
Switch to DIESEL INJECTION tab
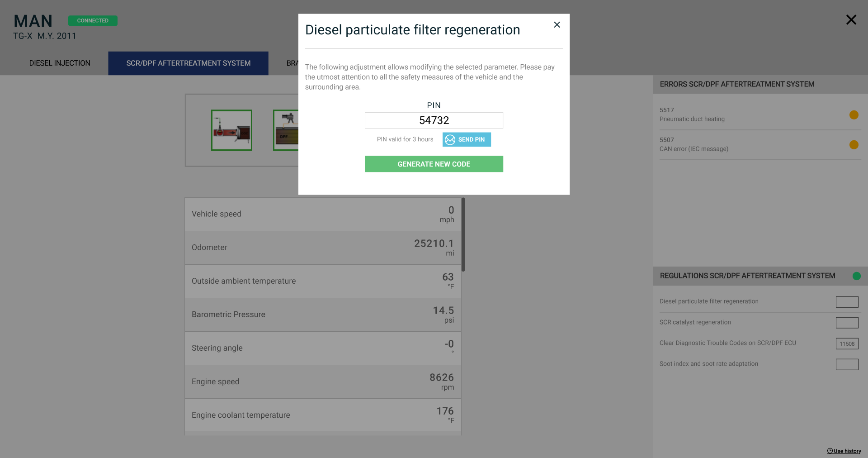[x=60, y=63]
